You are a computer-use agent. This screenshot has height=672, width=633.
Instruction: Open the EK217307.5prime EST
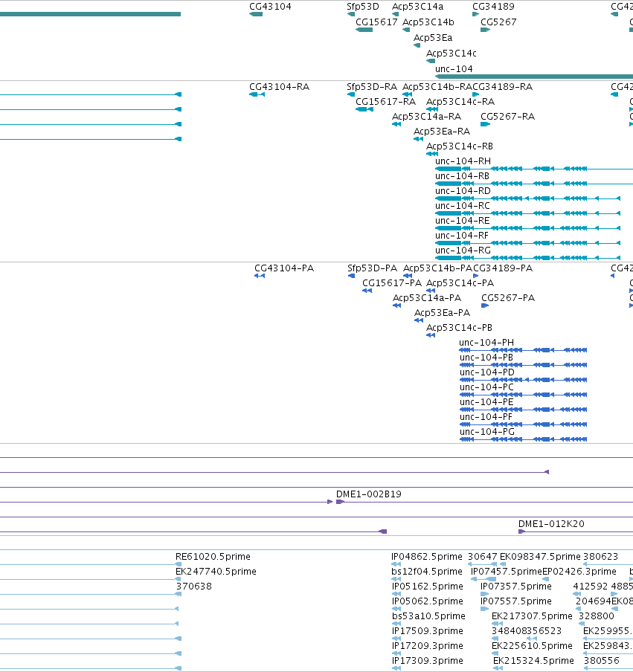point(497,624)
